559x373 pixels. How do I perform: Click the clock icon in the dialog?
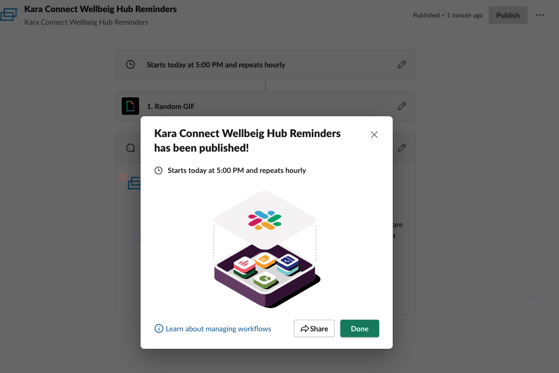tap(158, 170)
